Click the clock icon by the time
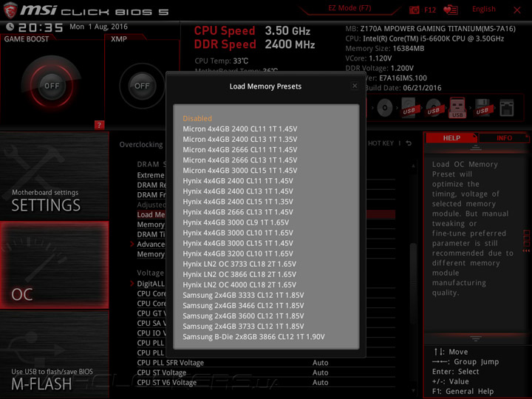Screen dimensions: 532x399 click(x=10, y=27)
